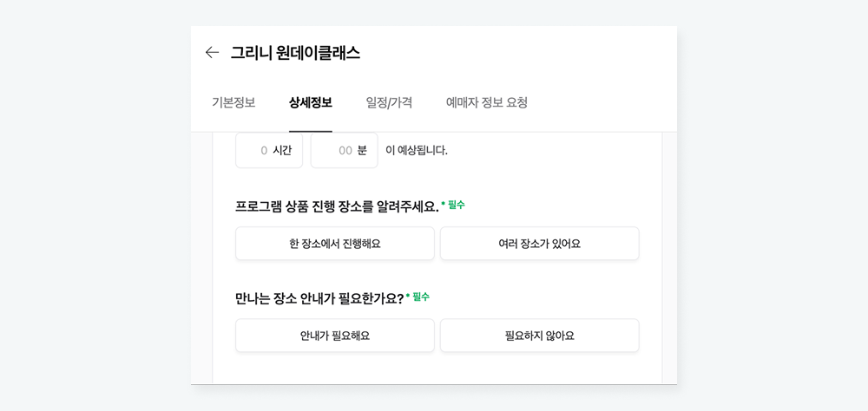868x411 pixels.
Task: Select 필요하지 않아요 option
Action: click(540, 336)
